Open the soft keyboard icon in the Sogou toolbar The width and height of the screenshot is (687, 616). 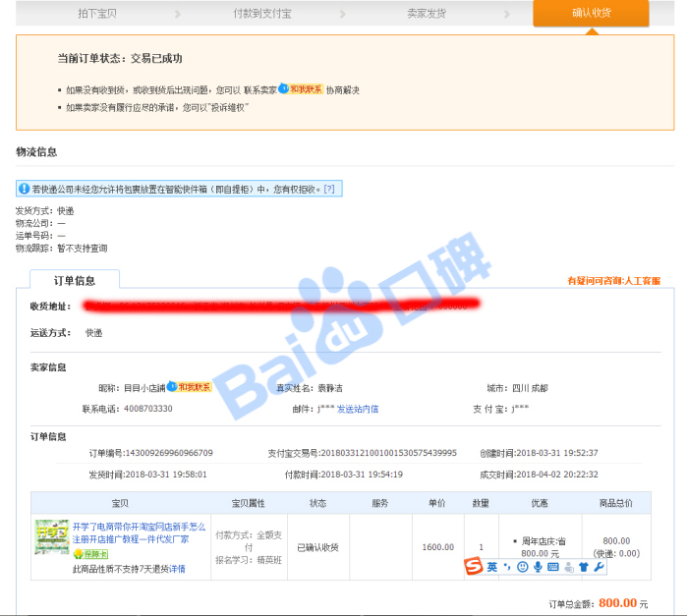click(553, 567)
